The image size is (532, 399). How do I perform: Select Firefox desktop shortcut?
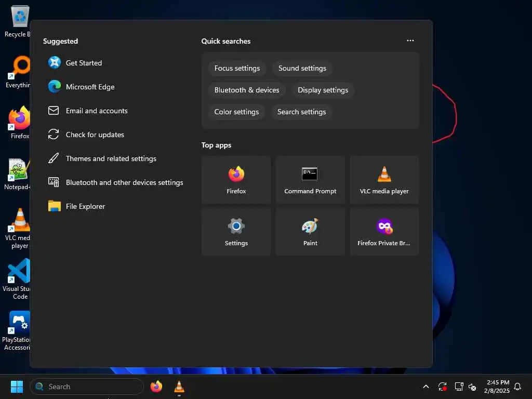tap(19, 123)
